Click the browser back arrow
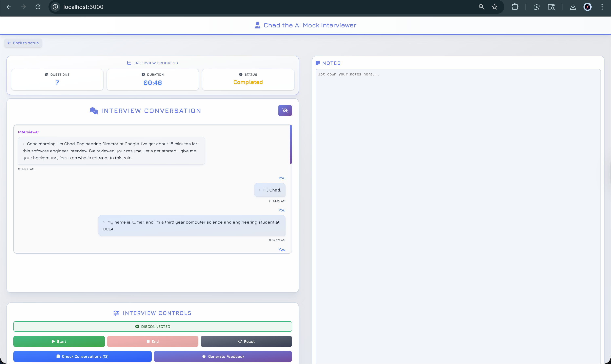611x364 pixels. point(9,7)
